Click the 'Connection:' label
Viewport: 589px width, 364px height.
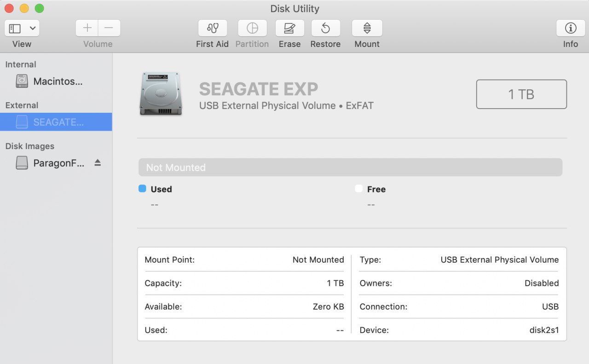383,306
